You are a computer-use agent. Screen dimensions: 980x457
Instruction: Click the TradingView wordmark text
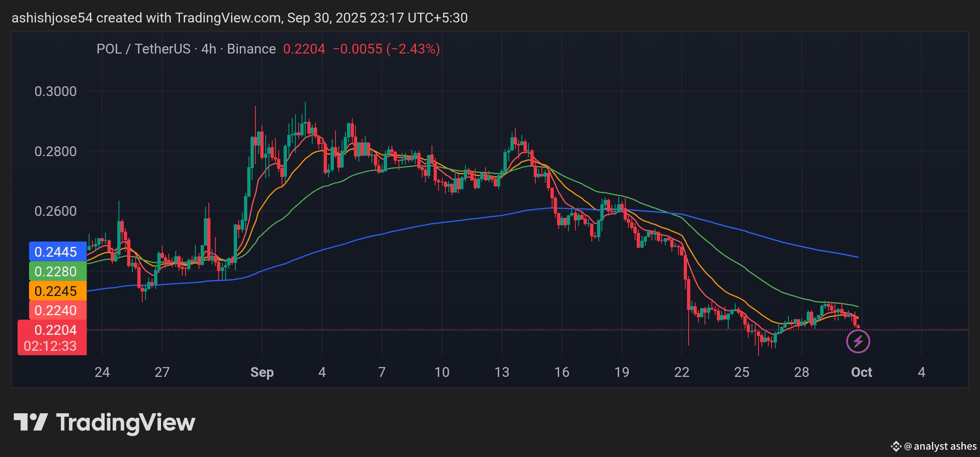click(125, 422)
